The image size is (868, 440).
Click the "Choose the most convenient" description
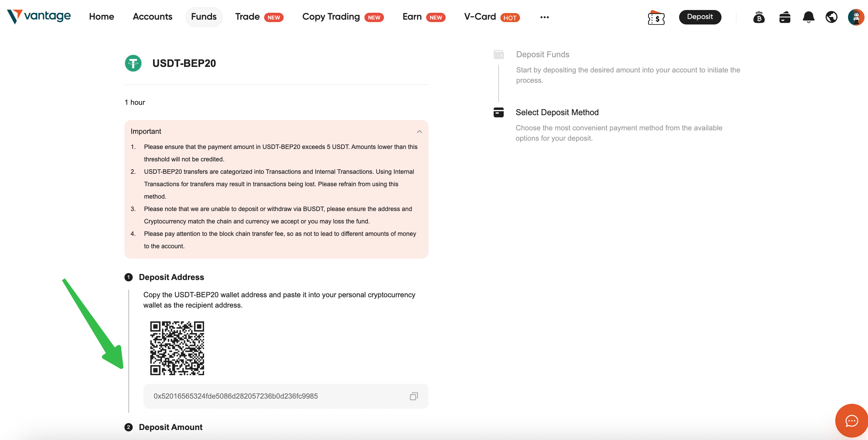click(x=619, y=133)
